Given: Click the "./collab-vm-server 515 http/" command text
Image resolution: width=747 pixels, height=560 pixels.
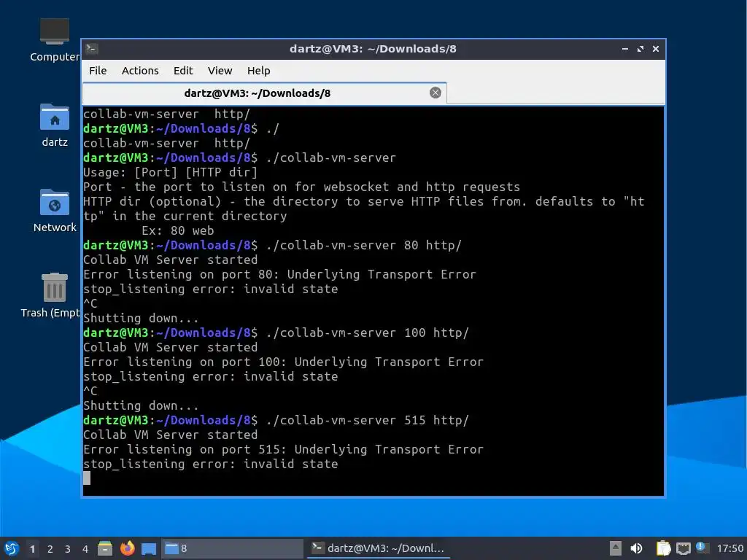Looking at the screenshot, I should point(368,420).
